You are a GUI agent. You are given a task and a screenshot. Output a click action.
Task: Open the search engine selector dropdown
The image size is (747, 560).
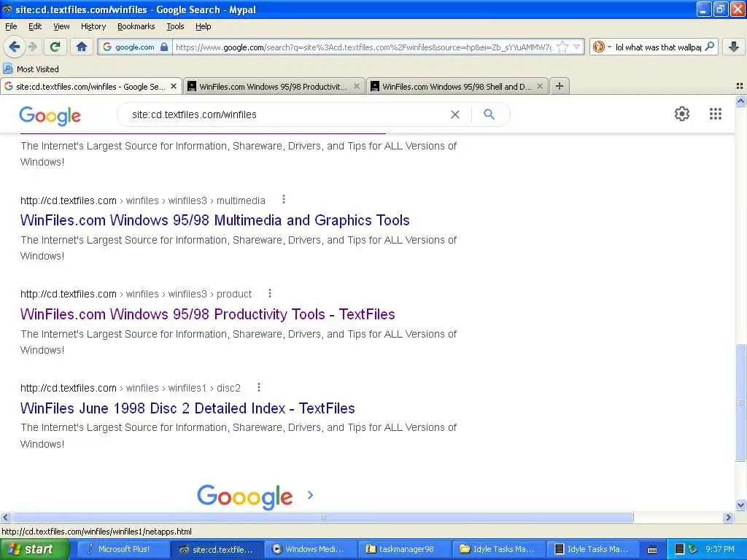coord(602,47)
